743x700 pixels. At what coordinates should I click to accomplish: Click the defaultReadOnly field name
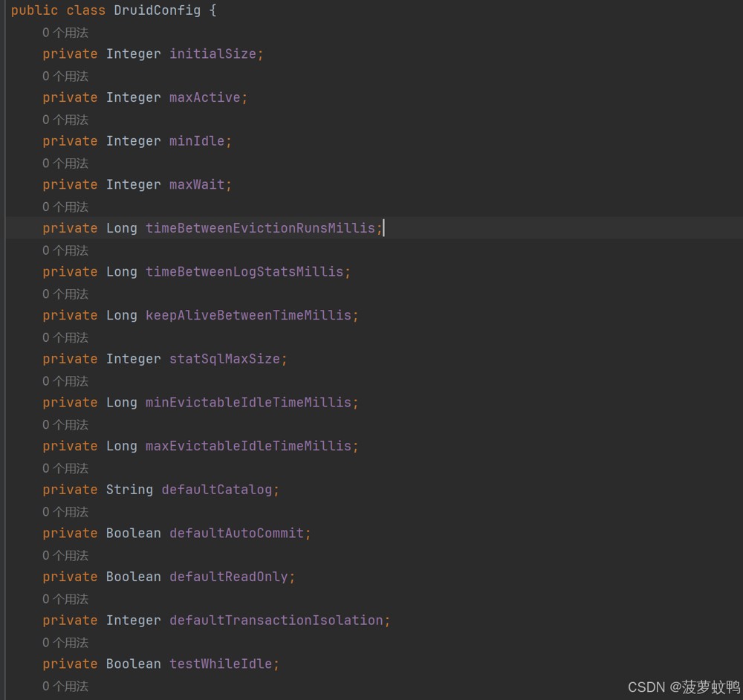[x=228, y=577]
